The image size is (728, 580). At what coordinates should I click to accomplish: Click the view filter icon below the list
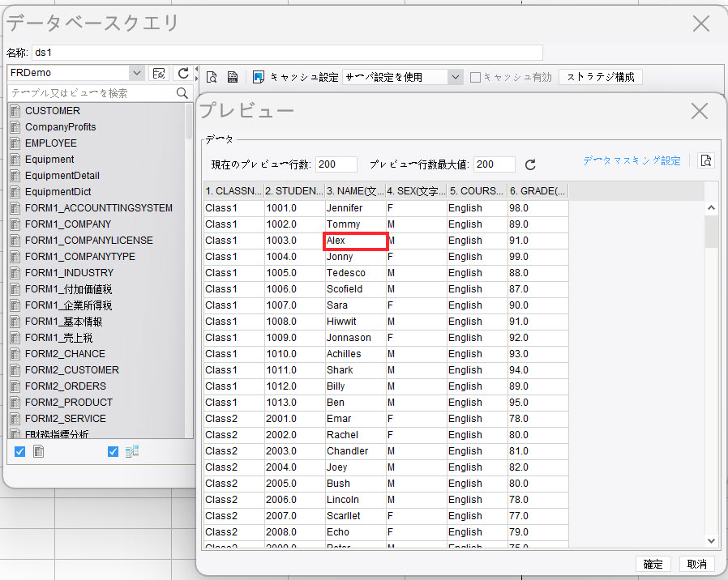pos(132,451)
